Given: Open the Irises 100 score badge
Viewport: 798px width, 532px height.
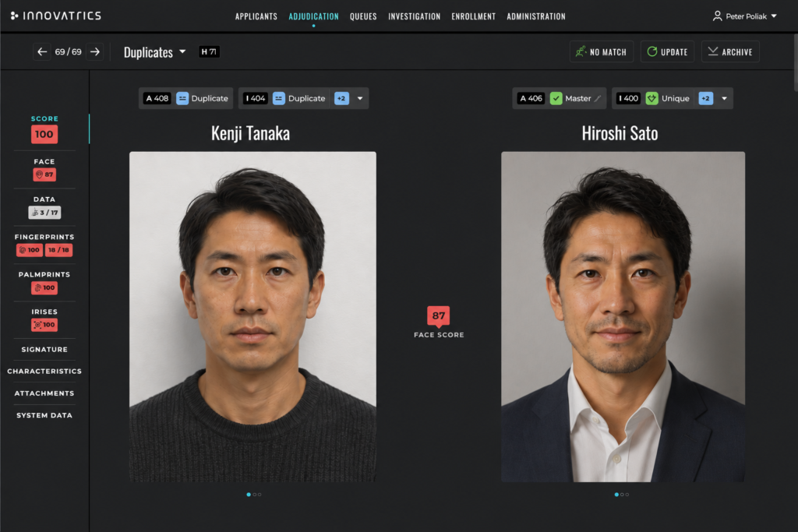Looking at the screenshot, I should (44, 325).
